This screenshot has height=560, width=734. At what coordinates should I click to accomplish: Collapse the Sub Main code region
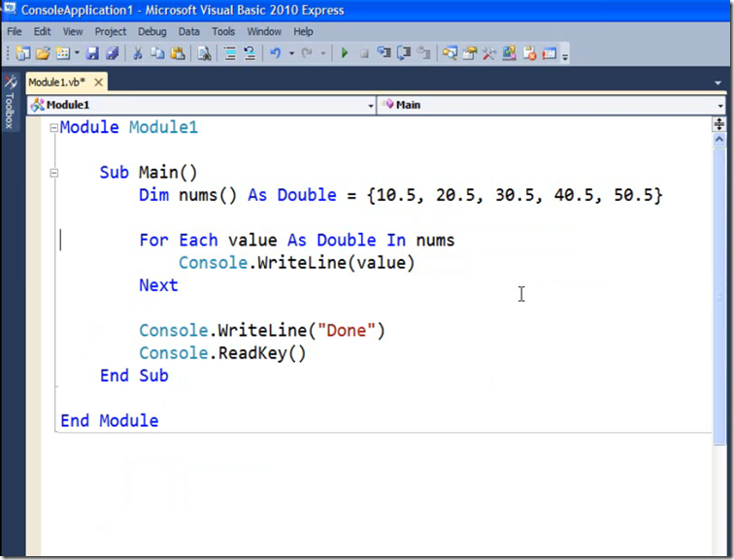pos(53,173)
